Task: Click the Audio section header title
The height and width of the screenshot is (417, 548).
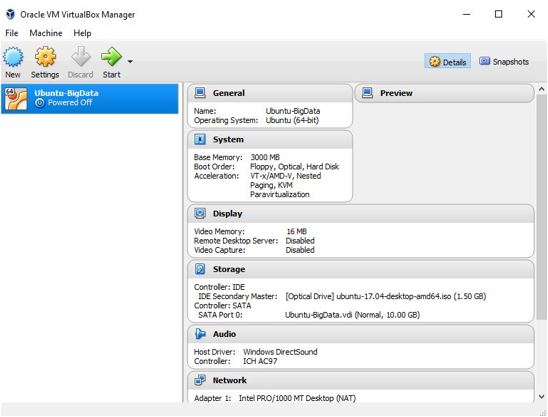Action: pyautogui.click(x=224, y=334)
